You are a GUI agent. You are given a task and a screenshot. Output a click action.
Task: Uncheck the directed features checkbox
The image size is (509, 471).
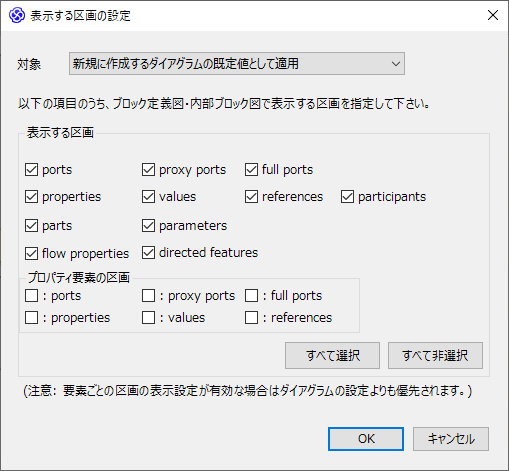click(148, 253)
